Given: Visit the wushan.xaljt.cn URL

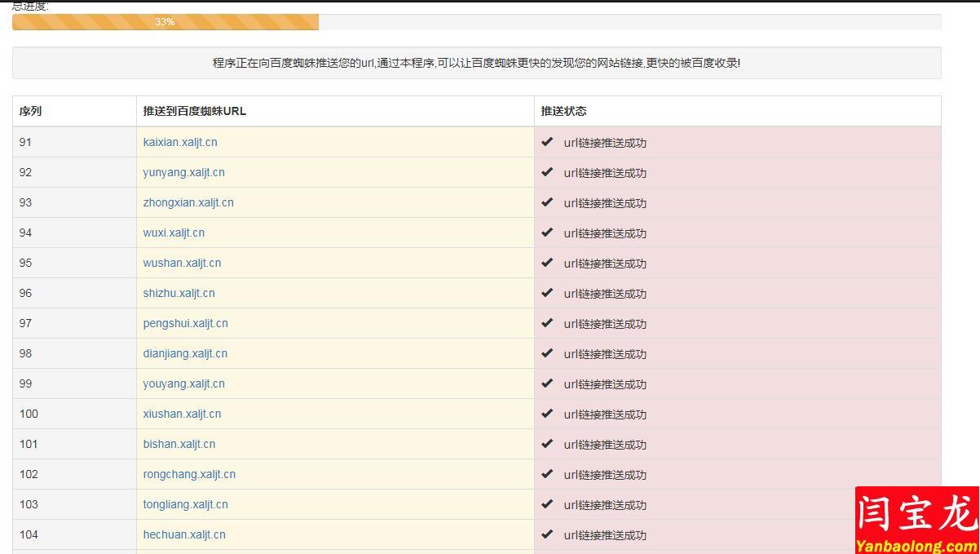Looking at the screenshot, I should point(182,263).
